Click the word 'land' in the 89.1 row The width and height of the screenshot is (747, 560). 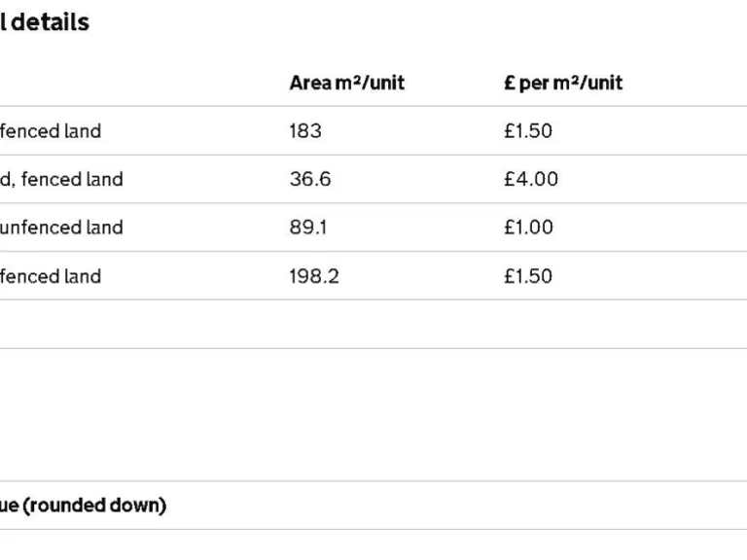point(105,227)
